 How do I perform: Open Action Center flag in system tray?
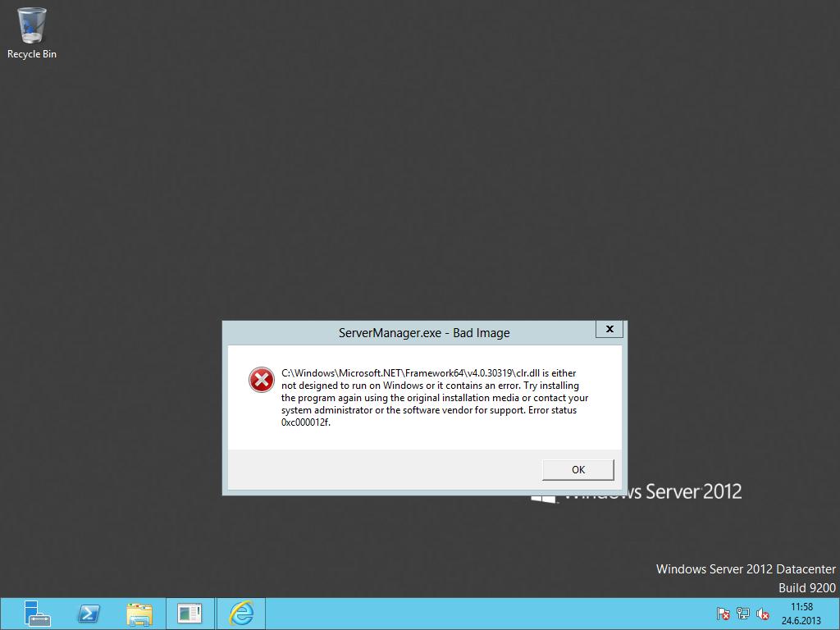click(x=723, y=614)
